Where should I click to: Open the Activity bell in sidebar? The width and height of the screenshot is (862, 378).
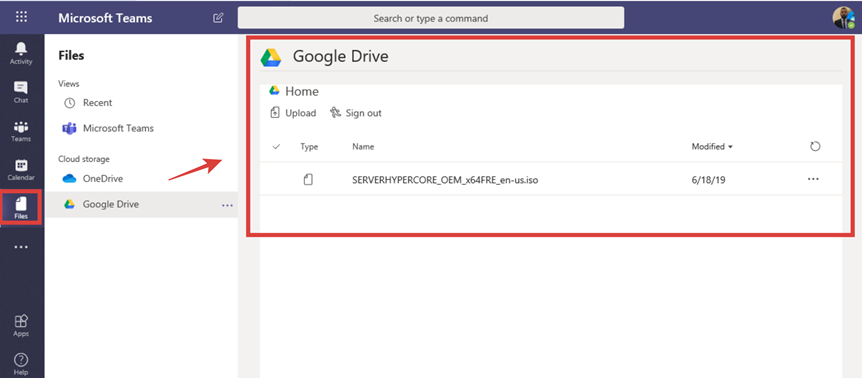point(21,53)
